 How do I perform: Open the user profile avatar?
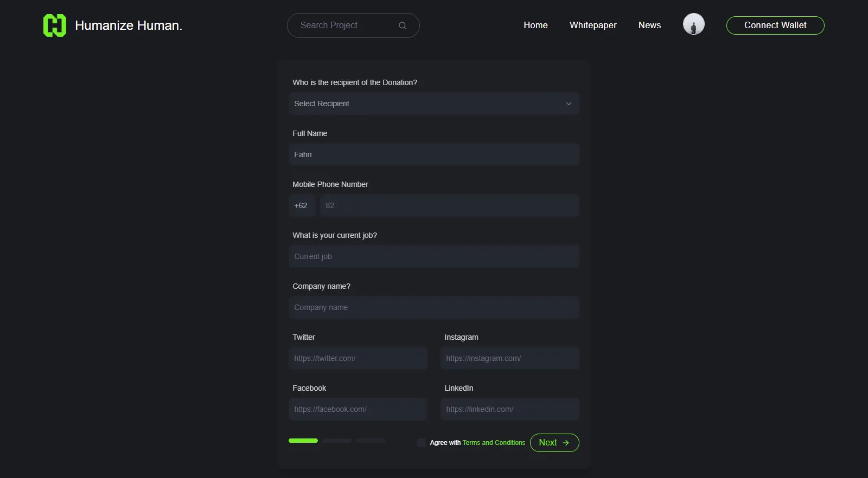pos(693,24)
